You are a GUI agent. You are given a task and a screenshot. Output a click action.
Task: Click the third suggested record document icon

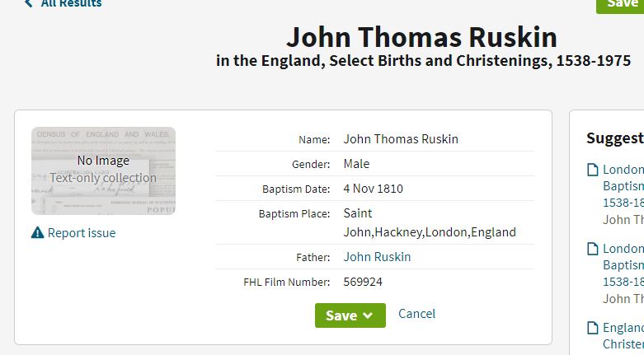pos(592,328)
